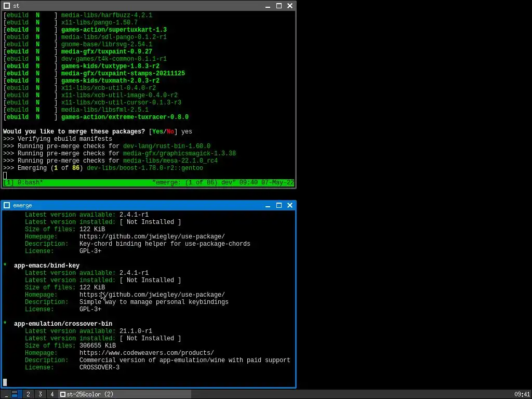
Task: Click media-libs/libsfml-2.5.1 entry
Action: [105, 110]
